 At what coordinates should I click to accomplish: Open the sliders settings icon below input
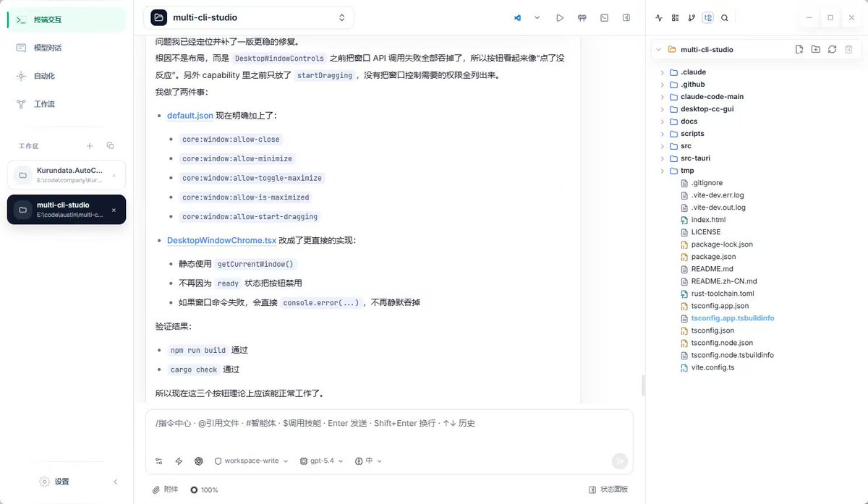tap(159, 461)
